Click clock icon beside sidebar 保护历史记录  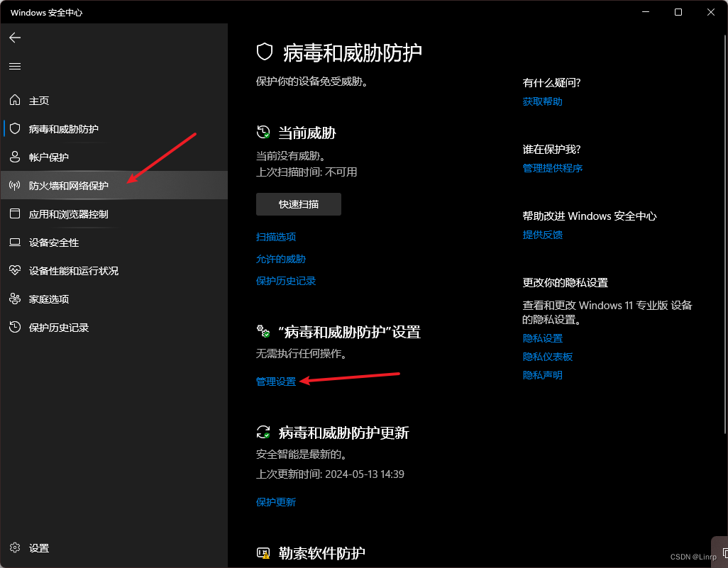(15, 327)
